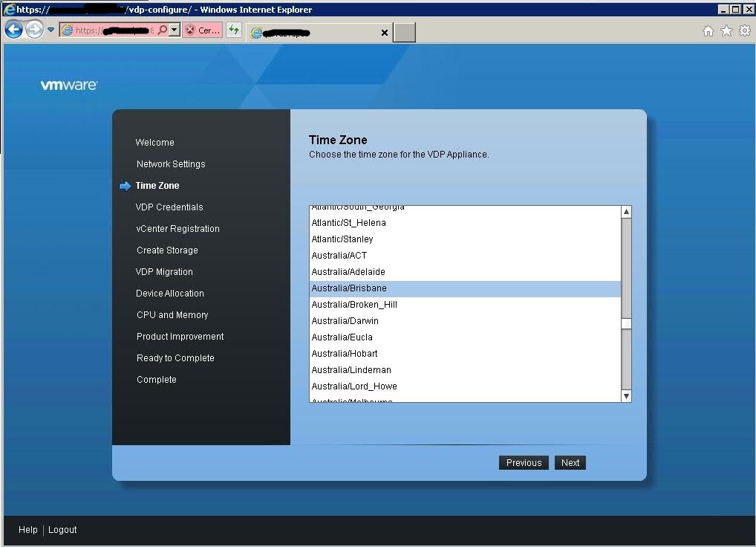Select the Device Allocation step
This screenshot has width=756, height=547.
[x=170, y=294]
